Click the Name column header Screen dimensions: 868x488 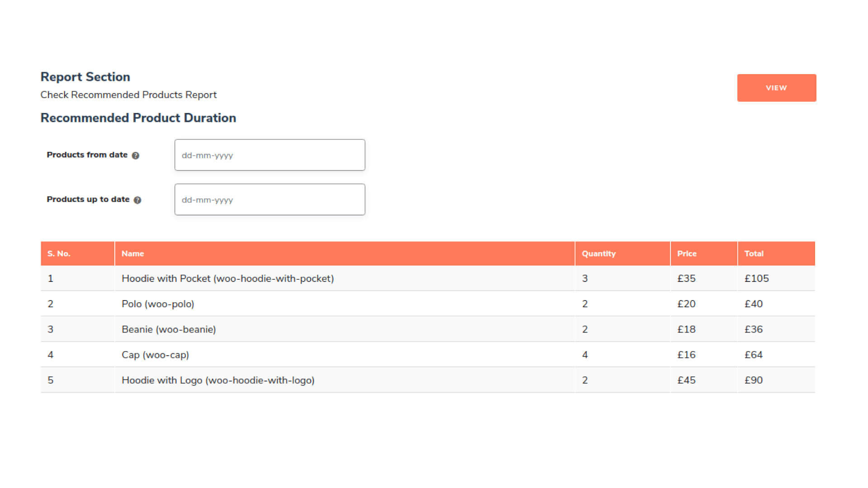pyautogui.click(x=132, y=253)
